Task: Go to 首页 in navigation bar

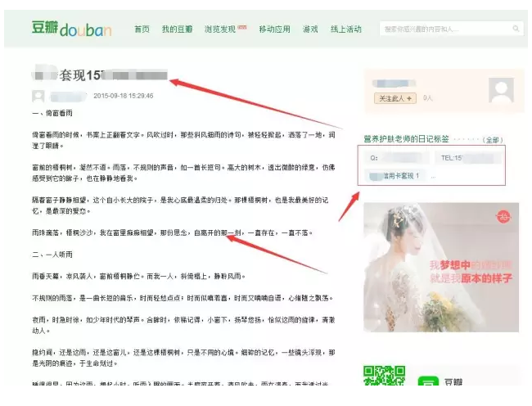Action: (x=142, y=29)
